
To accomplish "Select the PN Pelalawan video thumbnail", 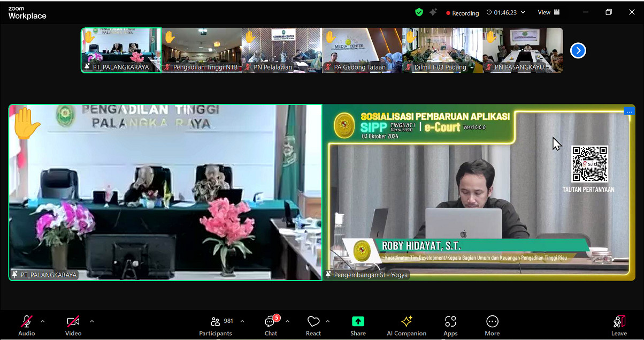I will click(281, 50).
